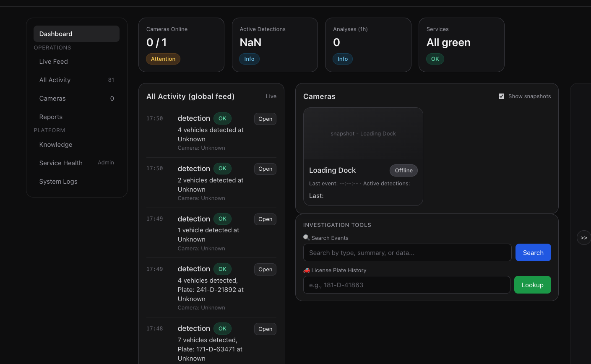Click the right-edge panel expander arrows
This screenshot has width=591, height=364.
pyautogui.click(x=584, y=237)
